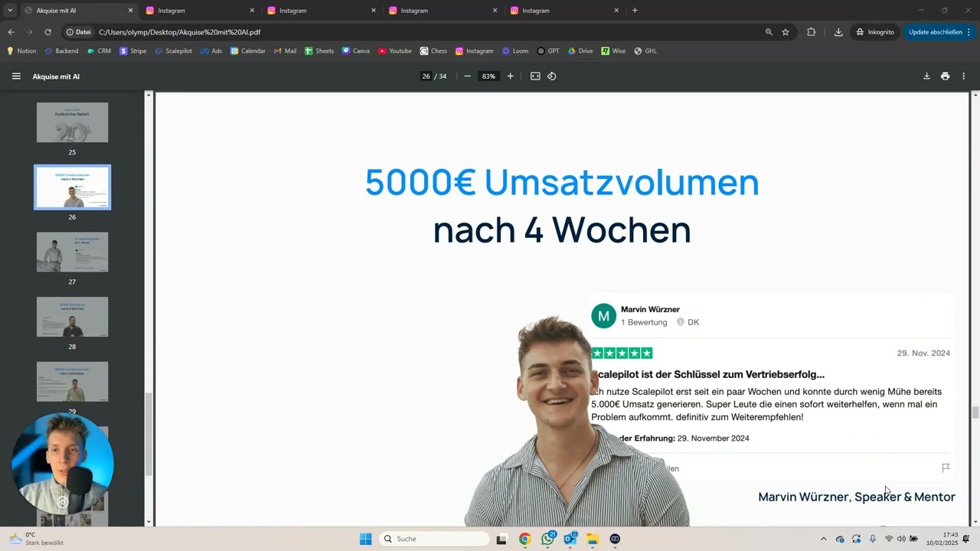This screenshot has width=980, height=551.
Task: Open the PDF viewer more actions menu
Action: [963, 77]
